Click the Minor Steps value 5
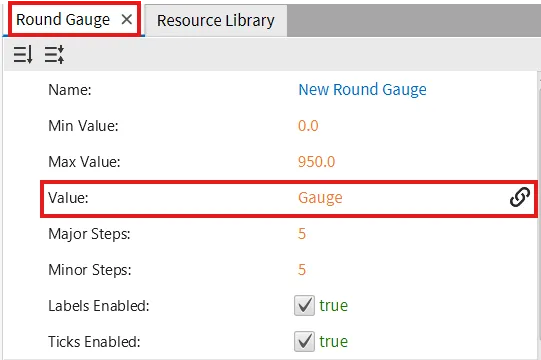This screenshot has width=541, height=360. click(302, 270)
